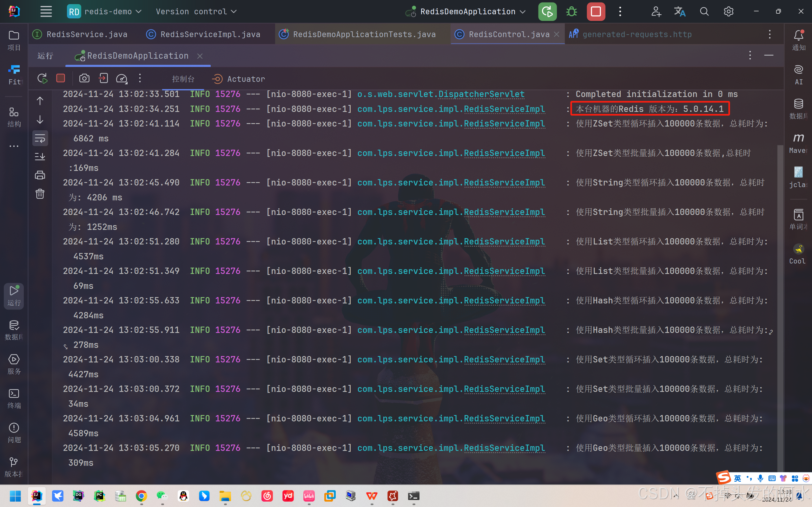The image size is (812, 507).
Task: Open RedisDemoApplication run configuration dropdown
Action: pyautogui.click(x=465, y=11)
